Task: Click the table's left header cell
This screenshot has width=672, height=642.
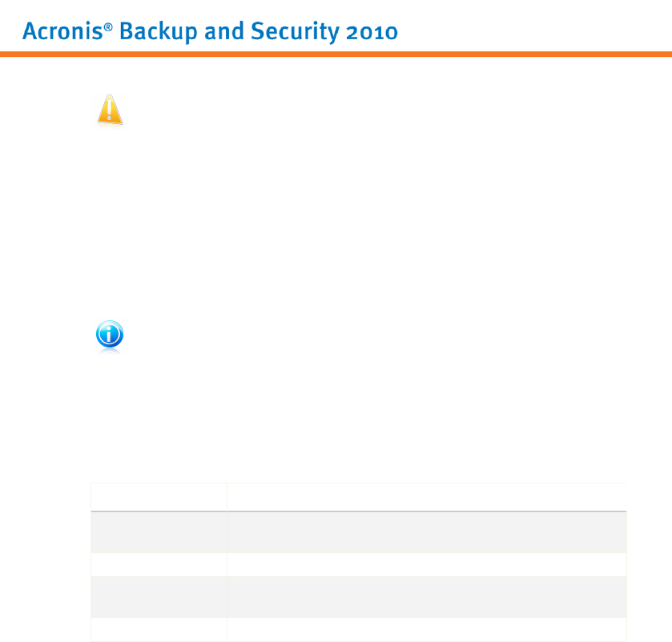Action: [x=159, y=497]
